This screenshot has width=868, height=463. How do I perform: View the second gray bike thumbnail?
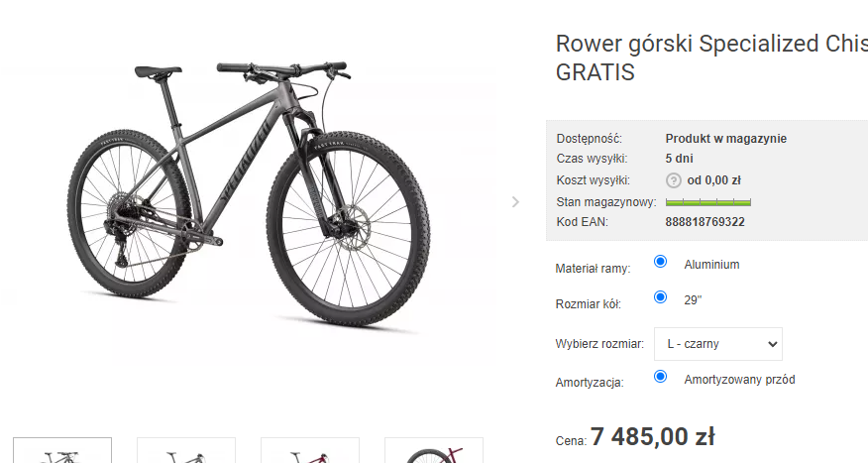click(186, 450)
